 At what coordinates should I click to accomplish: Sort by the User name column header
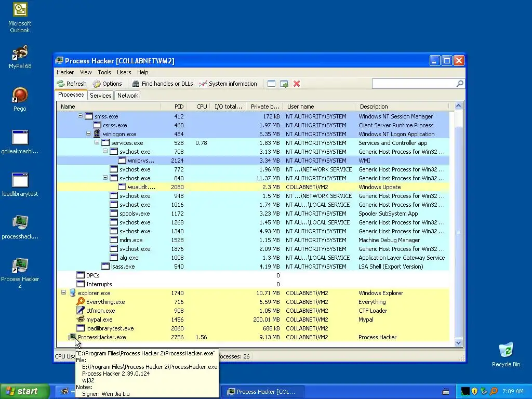(x=319, y=107)
